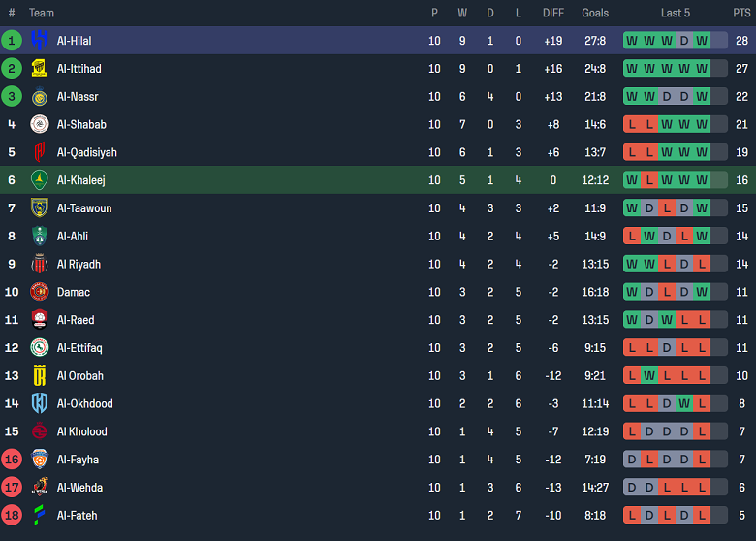Select the Al-Ettifaq team row name
The image size is (756, 541).
(x=79, y=348)
